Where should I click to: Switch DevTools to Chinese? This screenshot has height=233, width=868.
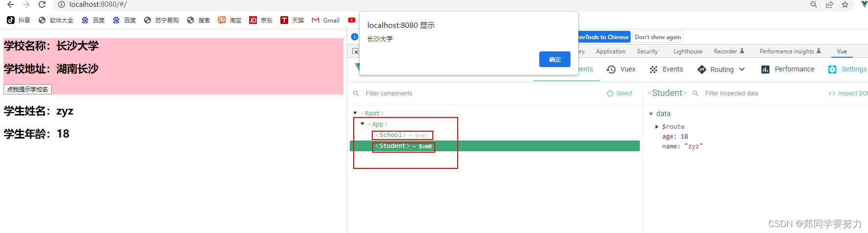(604, 37)
